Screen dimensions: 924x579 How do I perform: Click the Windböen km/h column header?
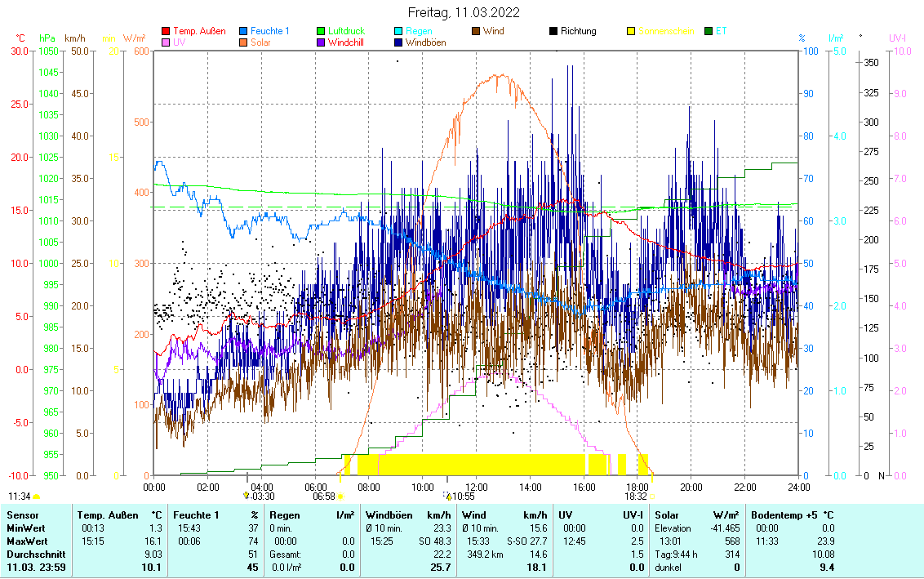coord(408,515)
